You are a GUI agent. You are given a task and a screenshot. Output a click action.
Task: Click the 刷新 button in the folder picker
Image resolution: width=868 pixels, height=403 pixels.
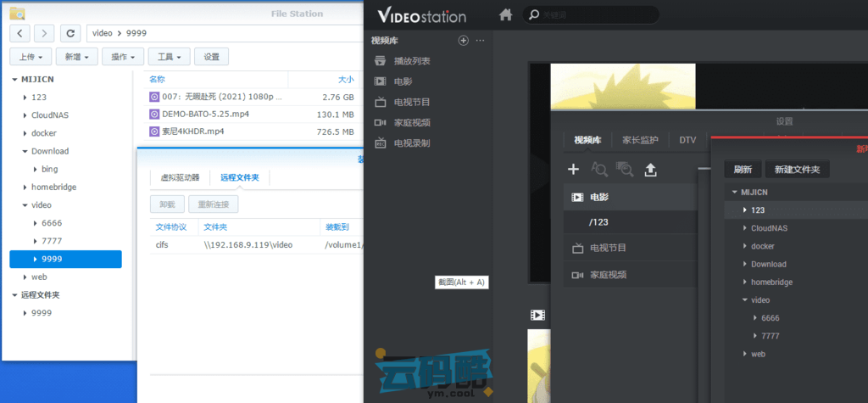point(743,170)
